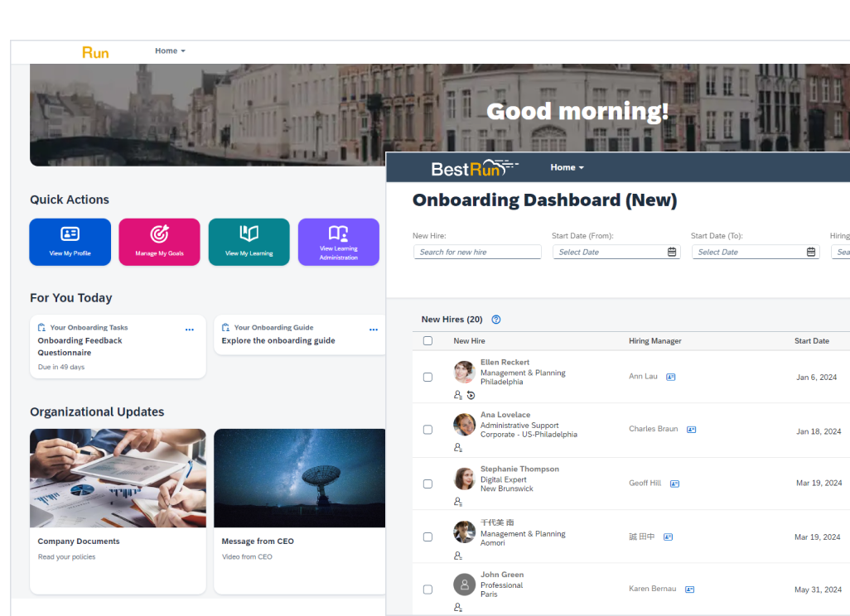Expand Home dropdown in the background home page
Screen dimensions: 850x616
pos(170,51)
